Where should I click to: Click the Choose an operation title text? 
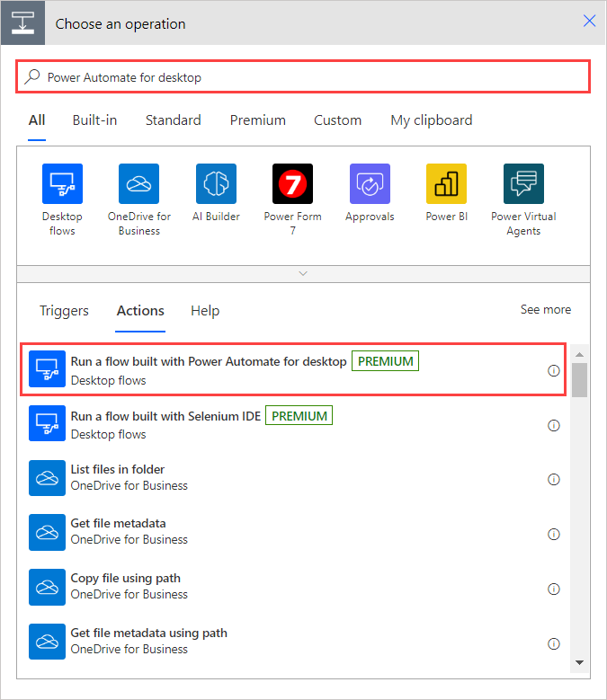[121, 23]
